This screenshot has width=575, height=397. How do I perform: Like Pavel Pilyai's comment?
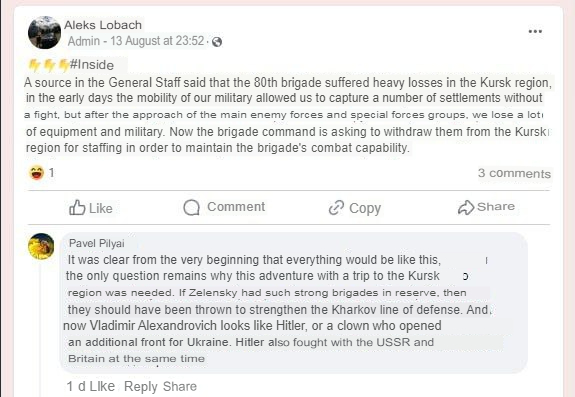tap(102, 386)
